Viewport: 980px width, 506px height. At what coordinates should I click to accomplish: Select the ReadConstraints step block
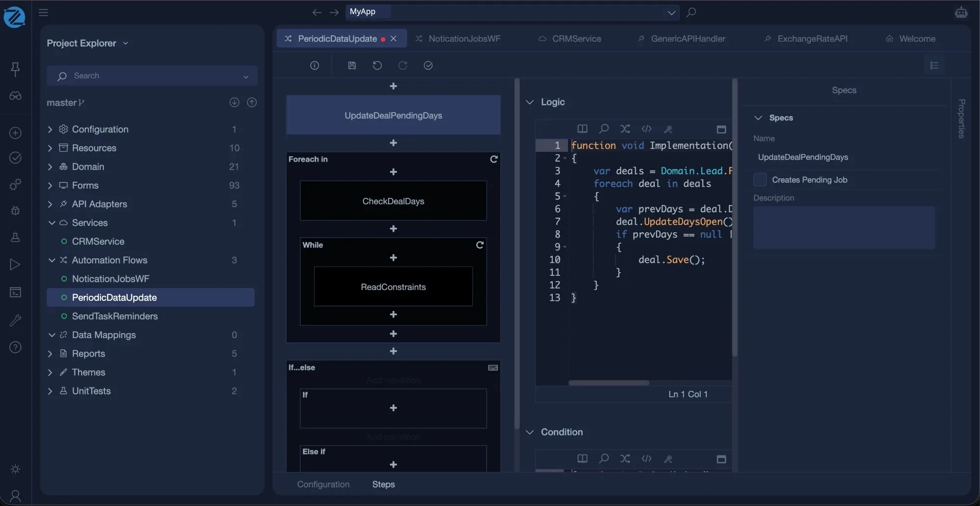click(x=393, y=287)
